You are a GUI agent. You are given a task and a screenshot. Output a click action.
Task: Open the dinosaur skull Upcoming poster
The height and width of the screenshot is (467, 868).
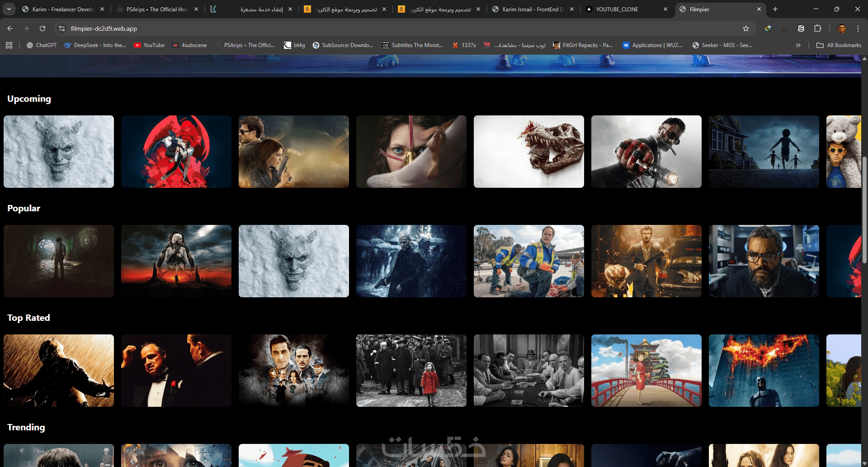[x=529, y=152]
